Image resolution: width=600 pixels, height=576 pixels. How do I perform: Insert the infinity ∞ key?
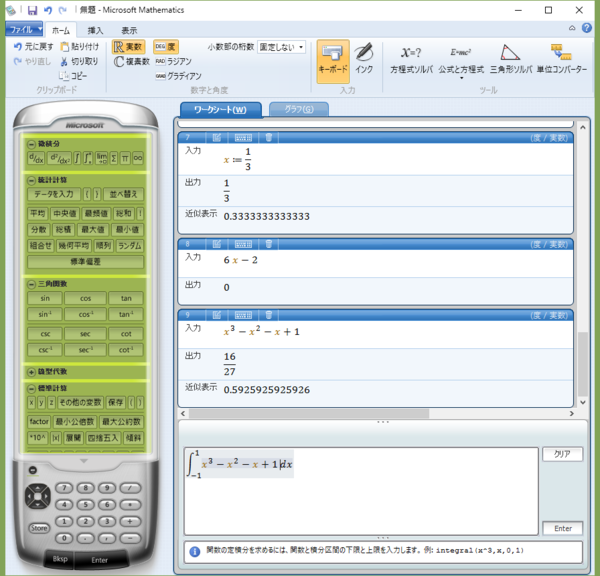click(x=138, y=158)
